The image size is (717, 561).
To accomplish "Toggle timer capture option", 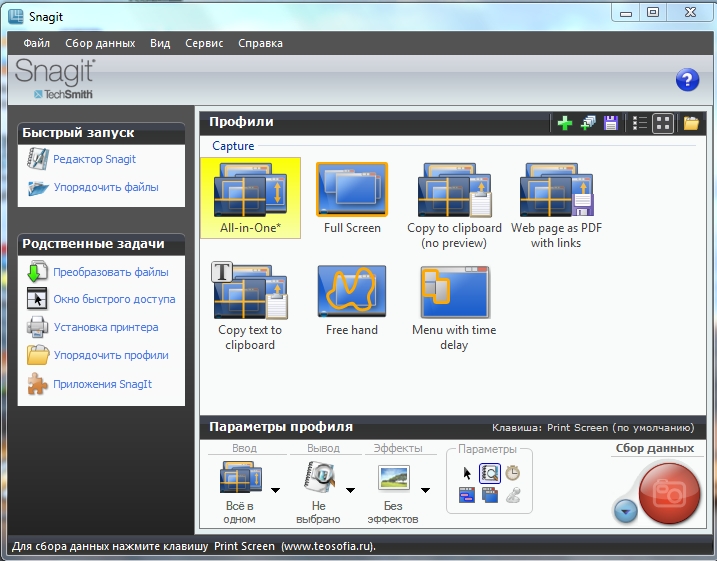I will click(x=513, y=473).
